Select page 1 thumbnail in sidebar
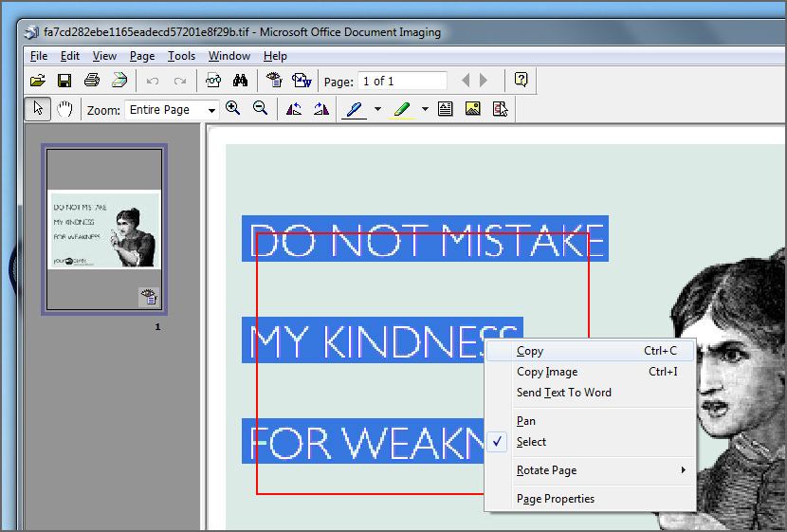Viewport: 787px width, 532px height. (104, 229)
